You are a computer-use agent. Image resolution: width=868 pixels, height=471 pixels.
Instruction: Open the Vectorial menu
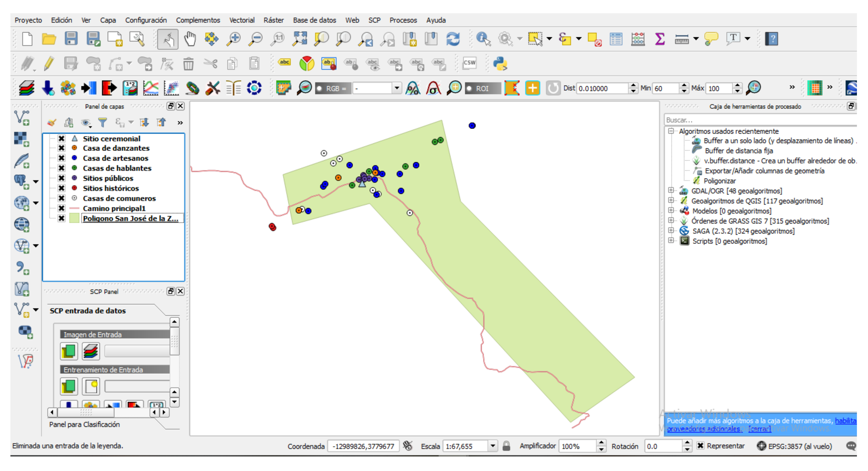coord(241,20)
